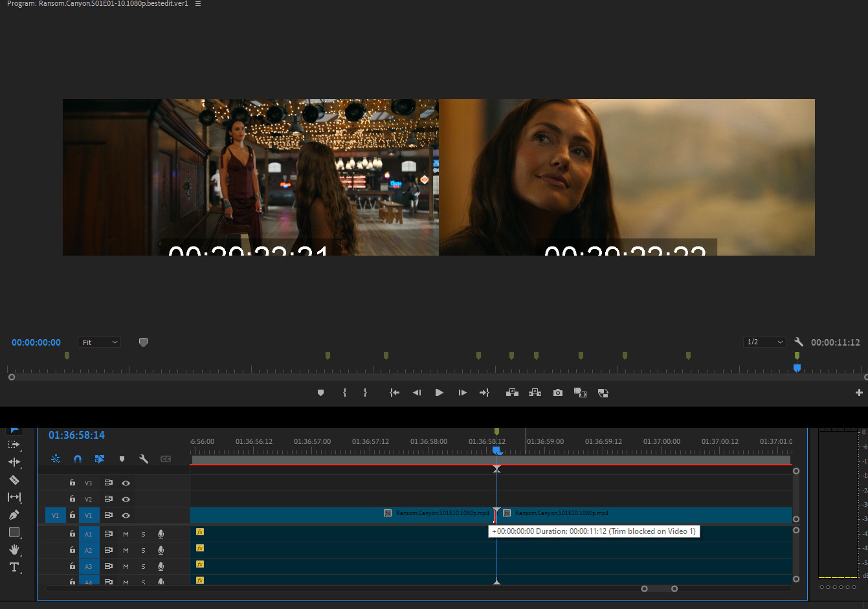Image resolution: width=868 pixels, height=609 pixels.
Task: Open timeline display settings wrench
Action: [144, 459]
